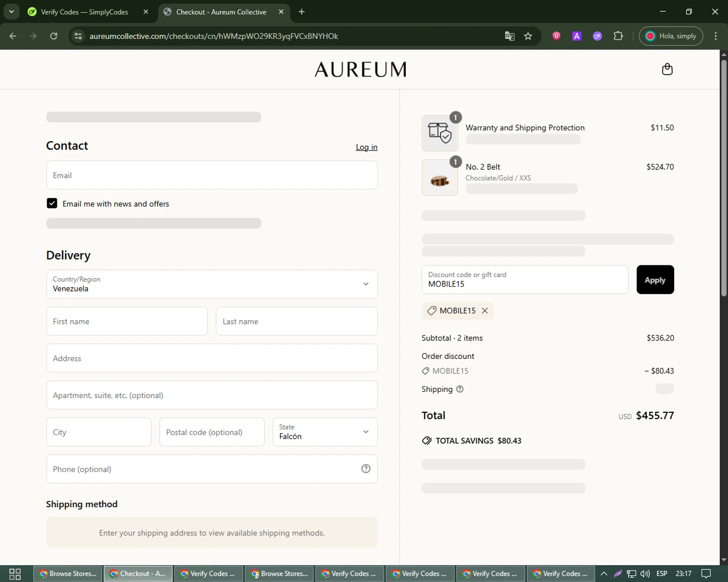Image resolution: width=728 pixels, height=582 pixels.
Task: Open the Chrome three-dot menu
Action: 715,36
